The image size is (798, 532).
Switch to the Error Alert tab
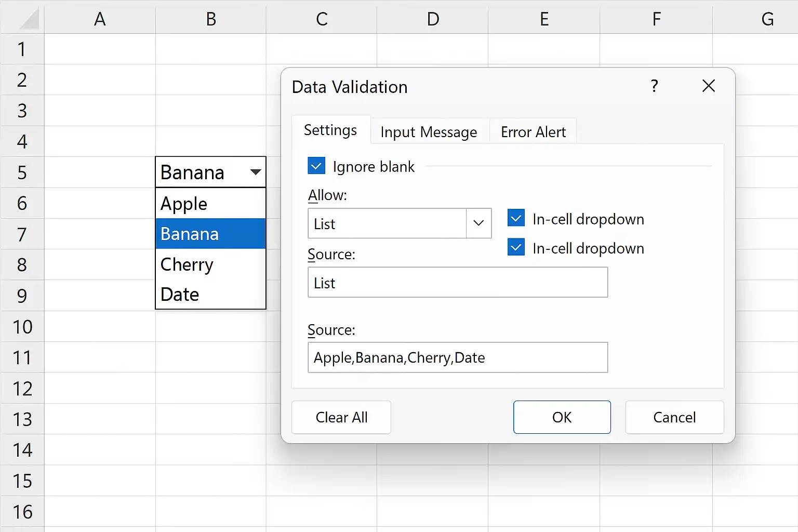533,132
